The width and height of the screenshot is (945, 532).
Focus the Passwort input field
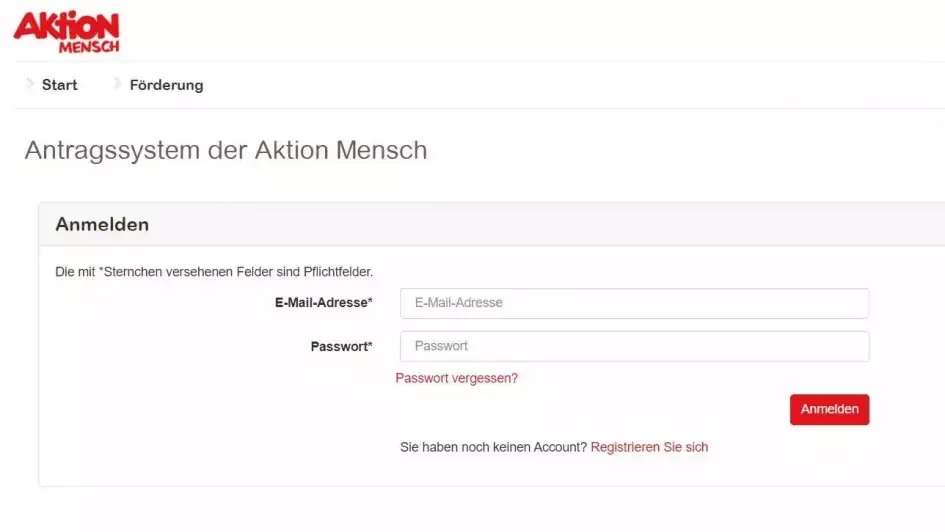click(x=634, y=346)
